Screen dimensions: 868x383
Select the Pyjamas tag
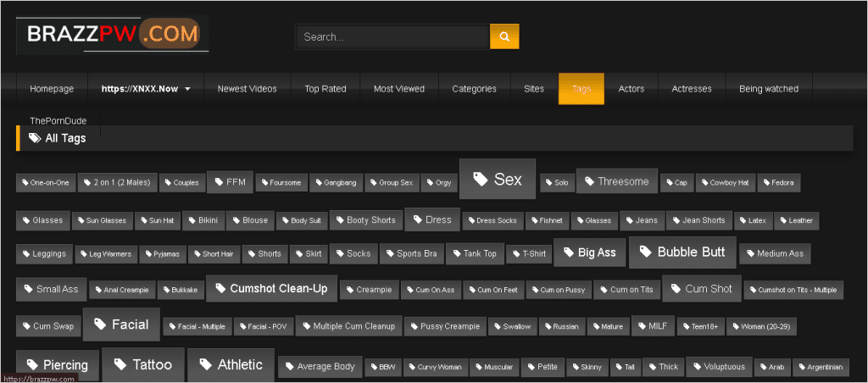coord(163,254)
